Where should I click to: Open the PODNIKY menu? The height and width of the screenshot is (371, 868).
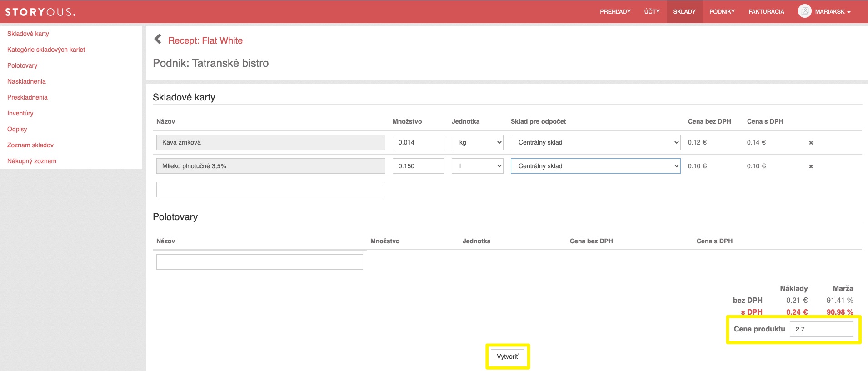(x=722, y=12)
